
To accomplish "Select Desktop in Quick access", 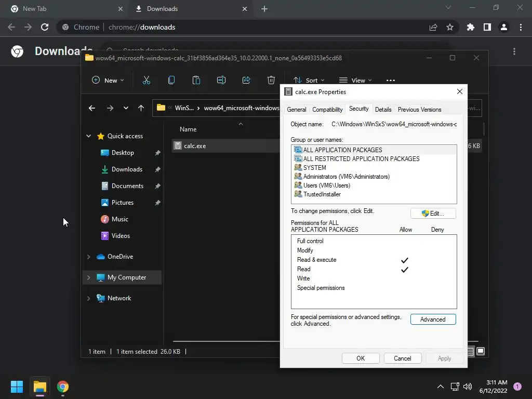I will click(x=123, y=153).
